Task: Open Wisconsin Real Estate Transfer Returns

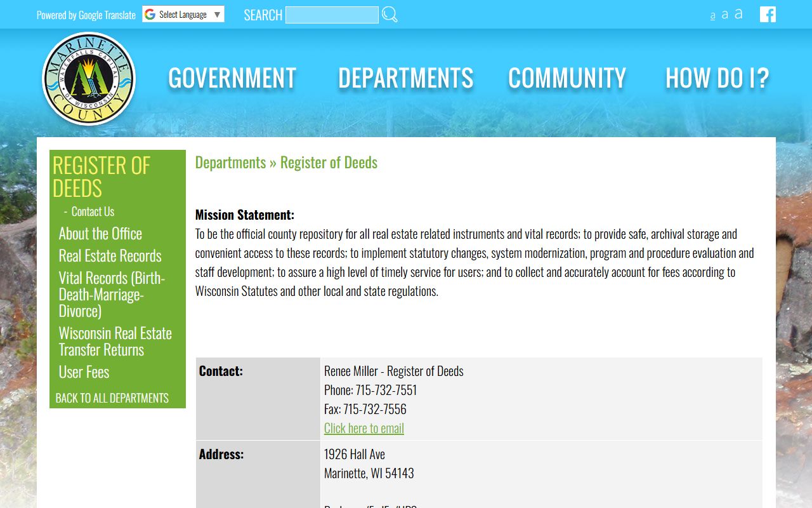Action: point(115,342)
